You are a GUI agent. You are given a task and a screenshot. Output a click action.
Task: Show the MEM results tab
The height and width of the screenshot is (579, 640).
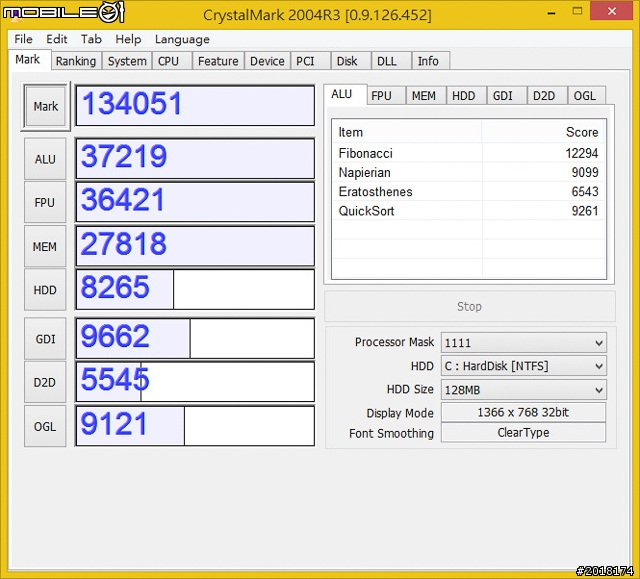424,96
